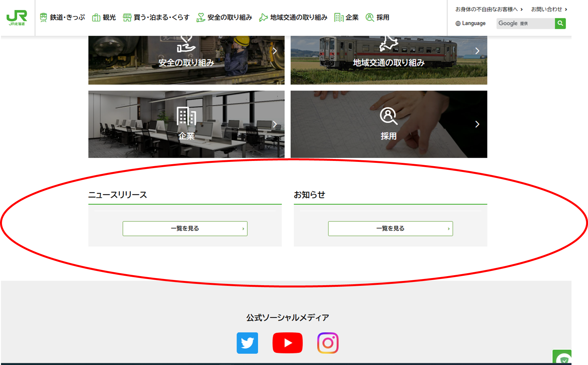Open Twitter via the bird icon

click(247, 342)
